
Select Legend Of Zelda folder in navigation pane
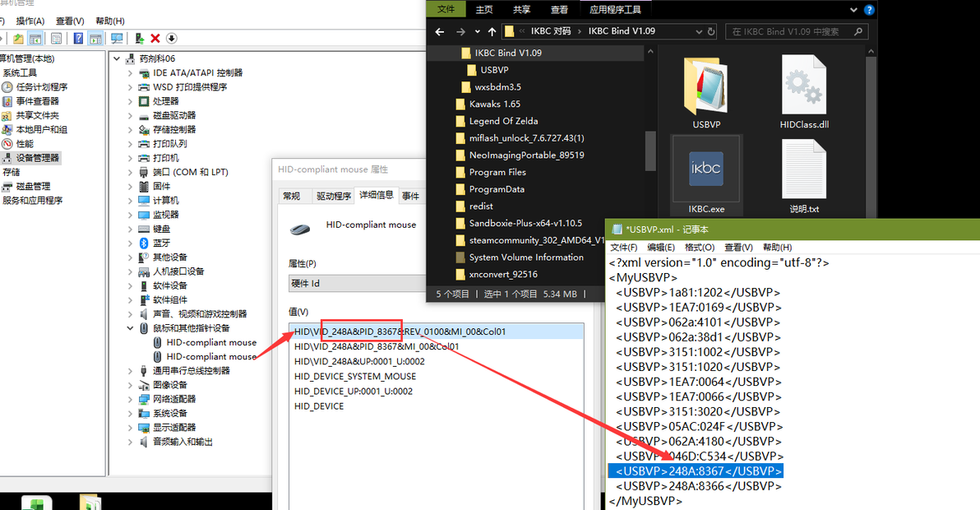click(x=503, y=121)
